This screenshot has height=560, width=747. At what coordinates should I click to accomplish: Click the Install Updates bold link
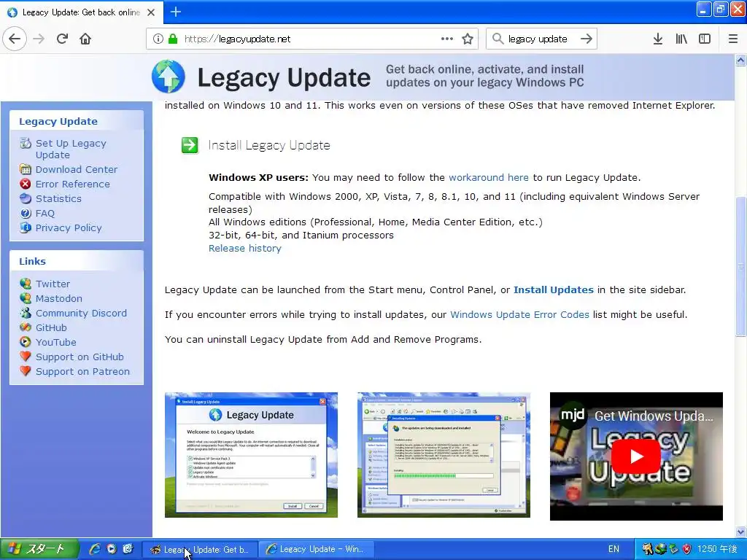[x=553, y=290]
